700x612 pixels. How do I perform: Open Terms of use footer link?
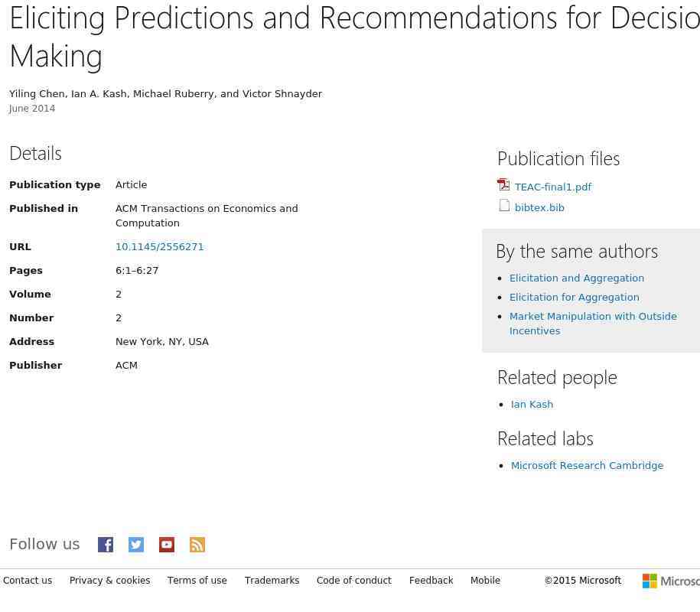(197, 581)
